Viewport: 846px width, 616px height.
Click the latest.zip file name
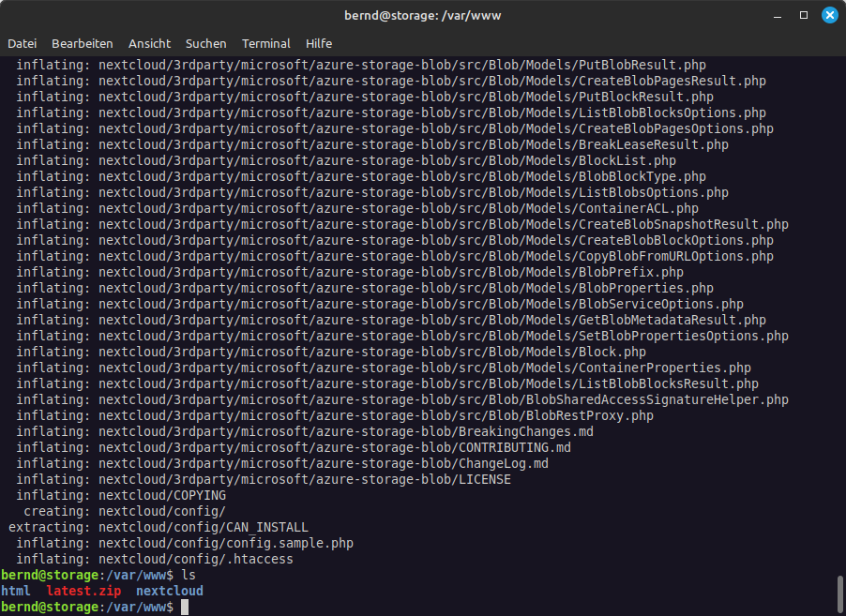83,591
